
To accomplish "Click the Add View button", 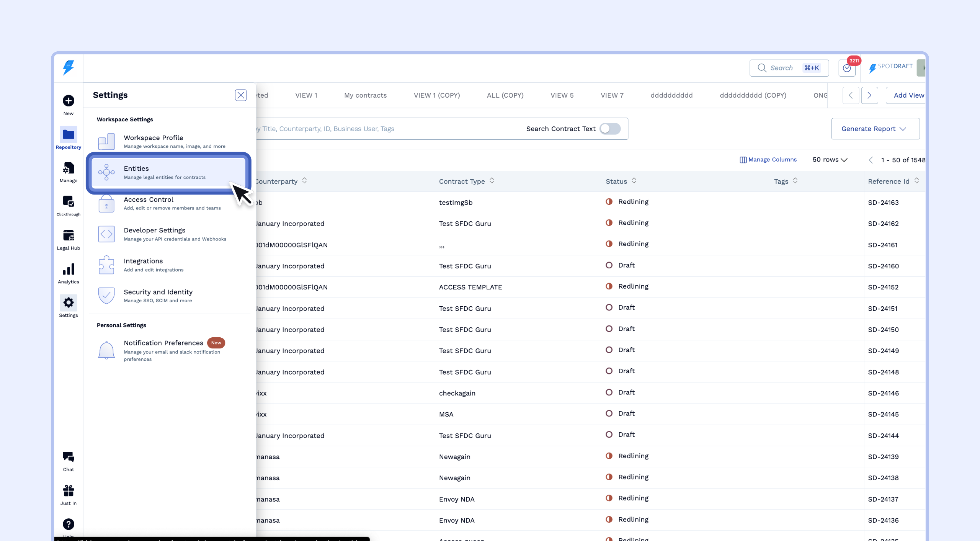I will point(908,95).
